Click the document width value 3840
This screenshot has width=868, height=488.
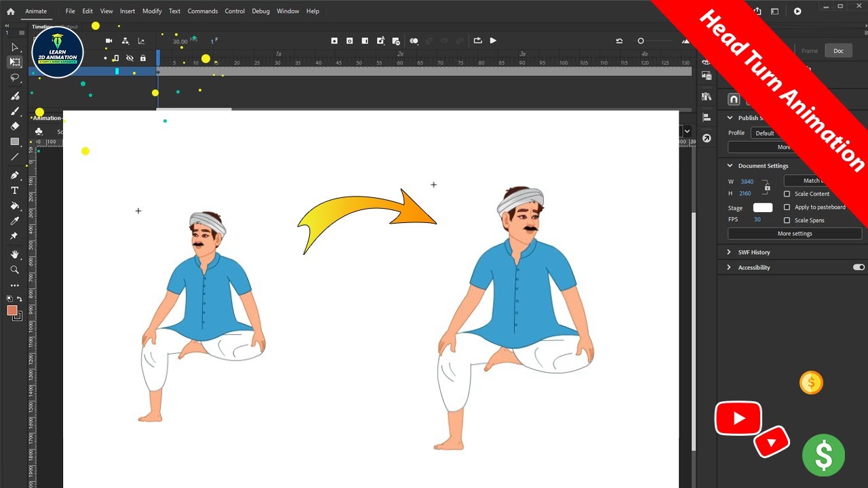point(747,182)
